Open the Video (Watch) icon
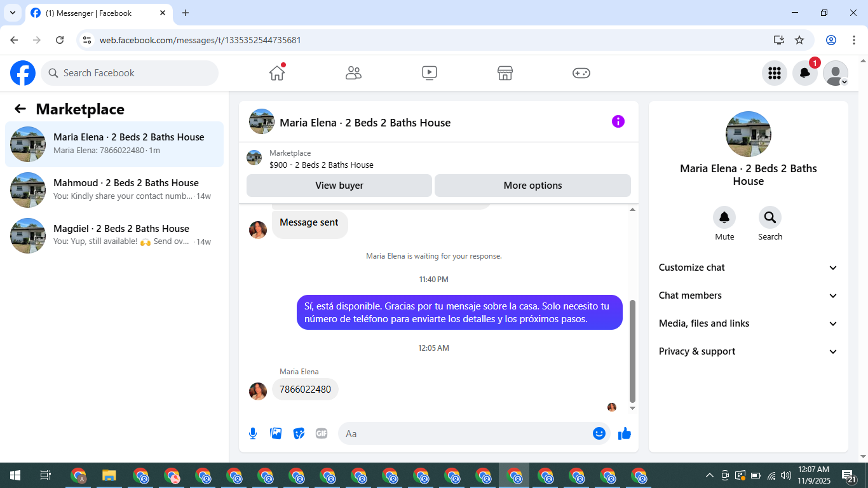 (430, 73)
